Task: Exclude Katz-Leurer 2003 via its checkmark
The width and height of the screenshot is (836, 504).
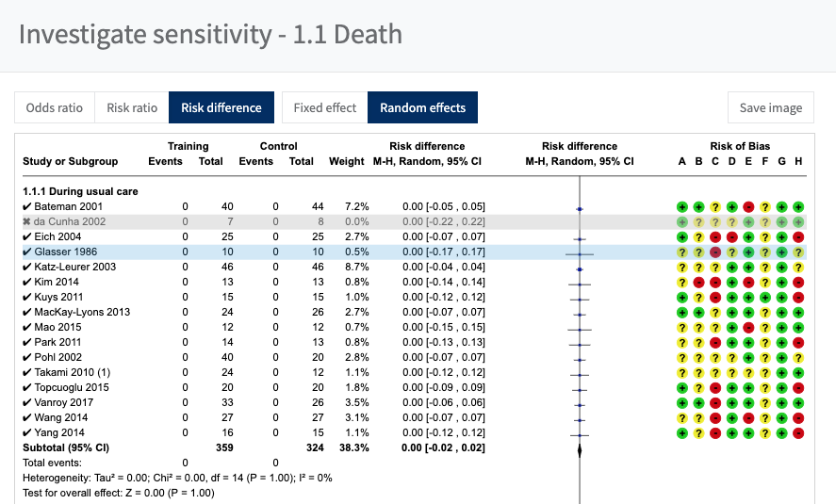Action: pos(27,267)
